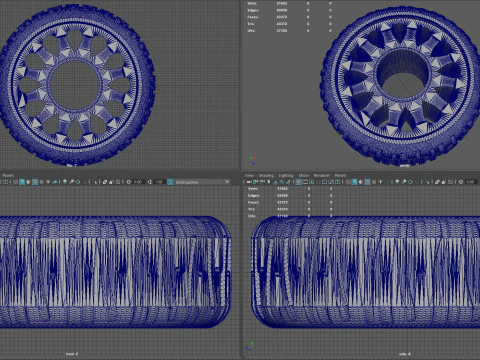Viewport: 480px width, 360px height.
Task: Click Ambient Occlusion icon in front panel
Action: [65, 182]
